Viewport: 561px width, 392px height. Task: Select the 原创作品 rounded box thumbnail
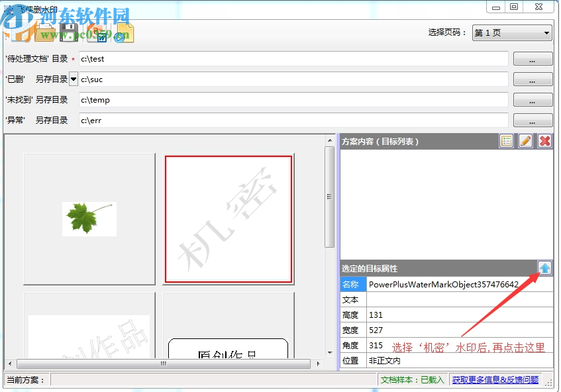(x=229, y=325)
